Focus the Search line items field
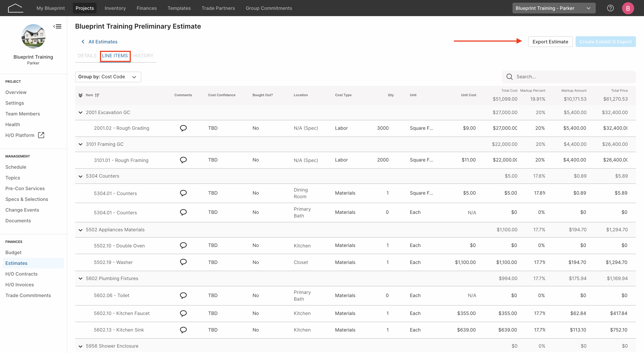 tap(568, 77)
